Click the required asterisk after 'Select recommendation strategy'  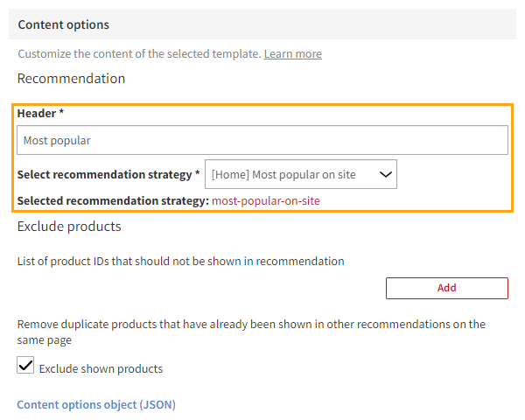[197, 174]
